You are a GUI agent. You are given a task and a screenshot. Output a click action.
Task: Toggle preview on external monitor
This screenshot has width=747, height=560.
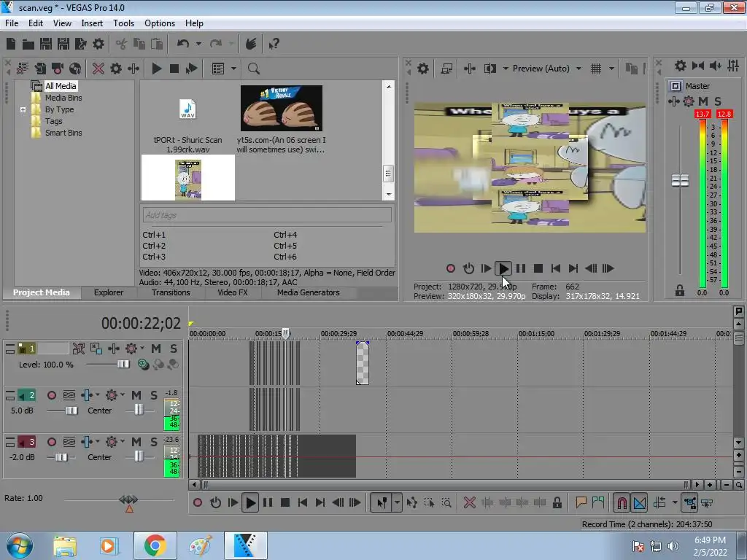click(x=446, y=69)
